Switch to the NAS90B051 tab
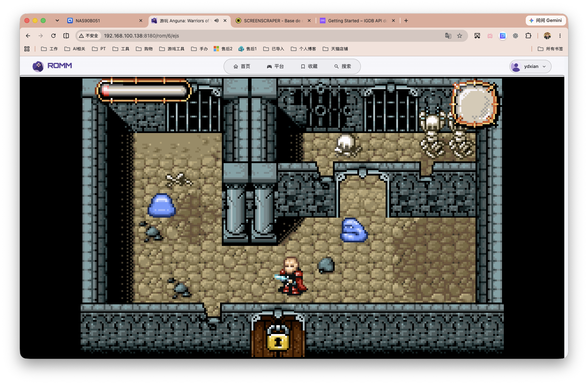Image resolution: width=588 pixels, height=385 pixels. (x=105, y=21)
